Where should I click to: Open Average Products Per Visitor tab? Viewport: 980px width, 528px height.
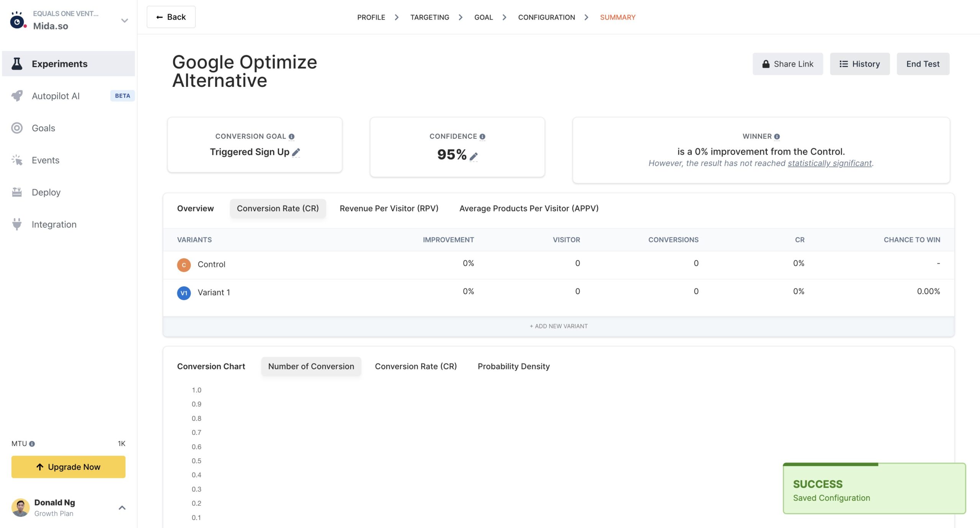(529, 208)
